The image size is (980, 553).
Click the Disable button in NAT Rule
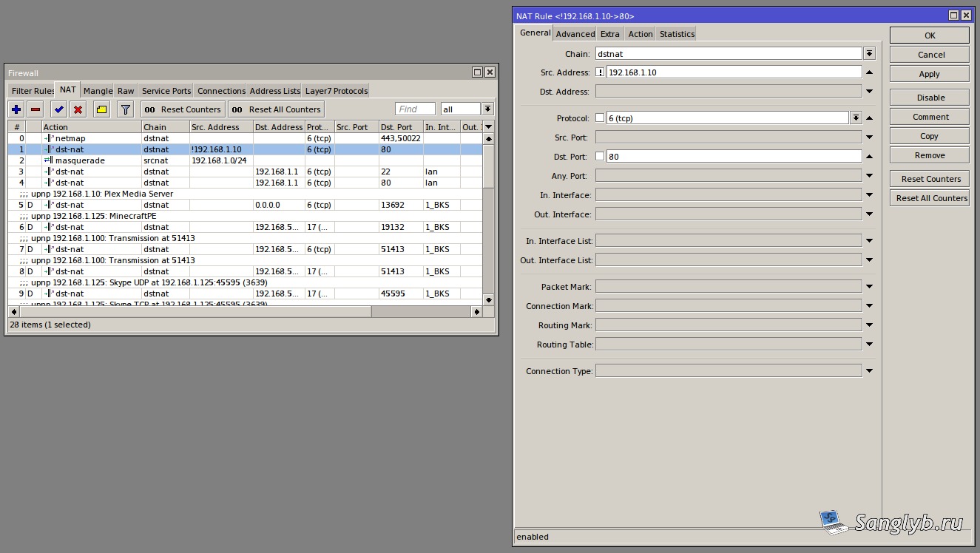(930, 98)
